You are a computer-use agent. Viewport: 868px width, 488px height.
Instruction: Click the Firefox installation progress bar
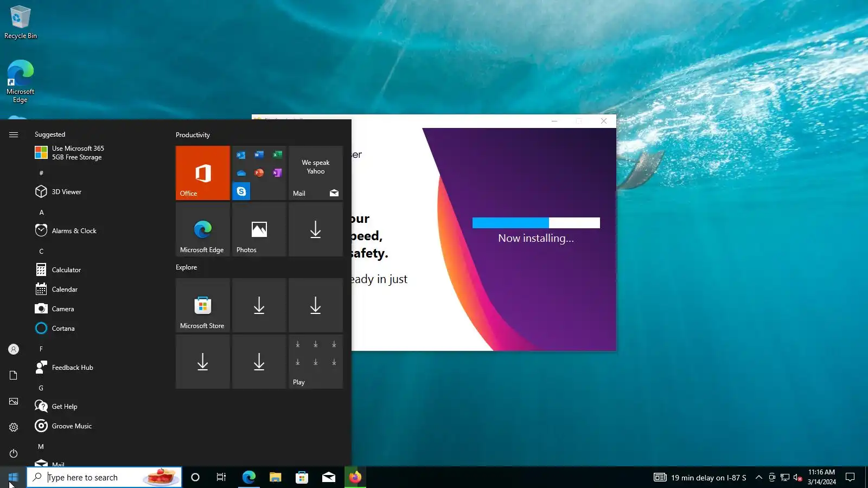point(536,223)
